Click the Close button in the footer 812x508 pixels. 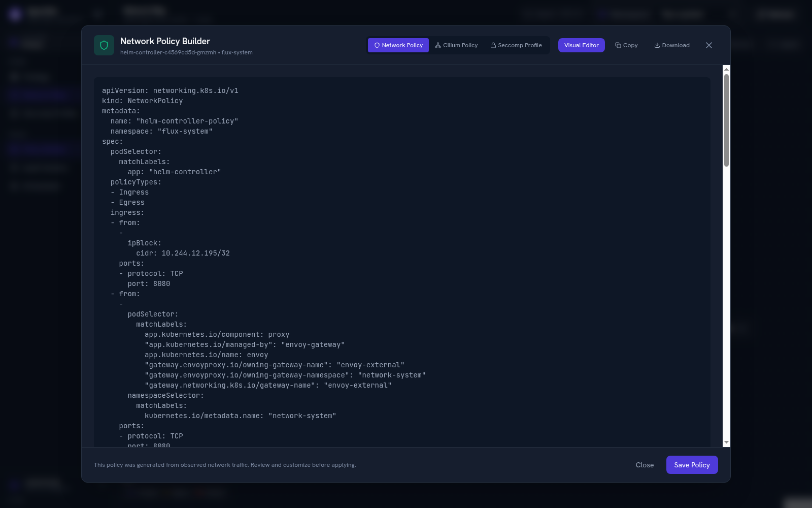tap(645, 465)
